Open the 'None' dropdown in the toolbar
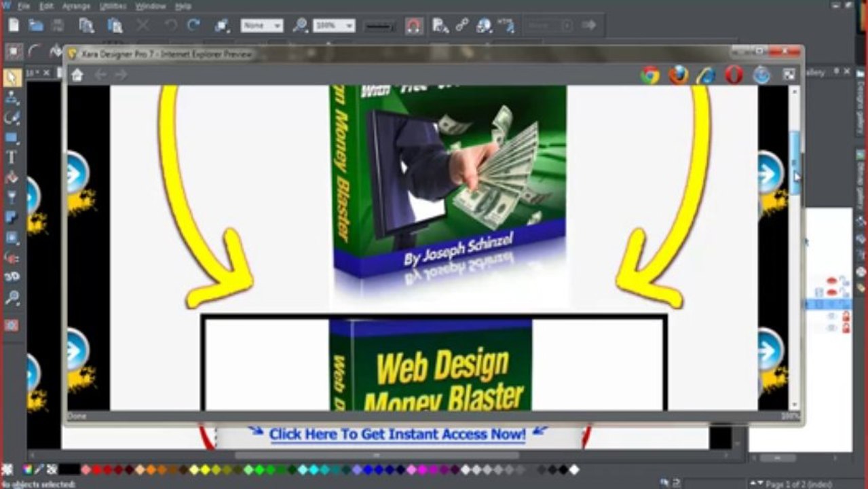The height and width of the screenshot is (489, 868). 262,26
